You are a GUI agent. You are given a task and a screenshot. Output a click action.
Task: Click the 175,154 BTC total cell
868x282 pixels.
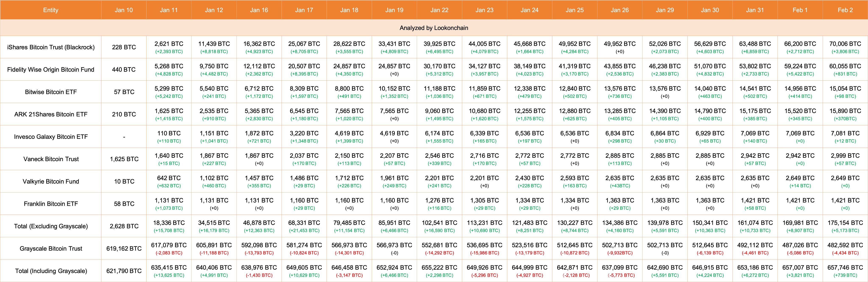[x=845, y=226]
